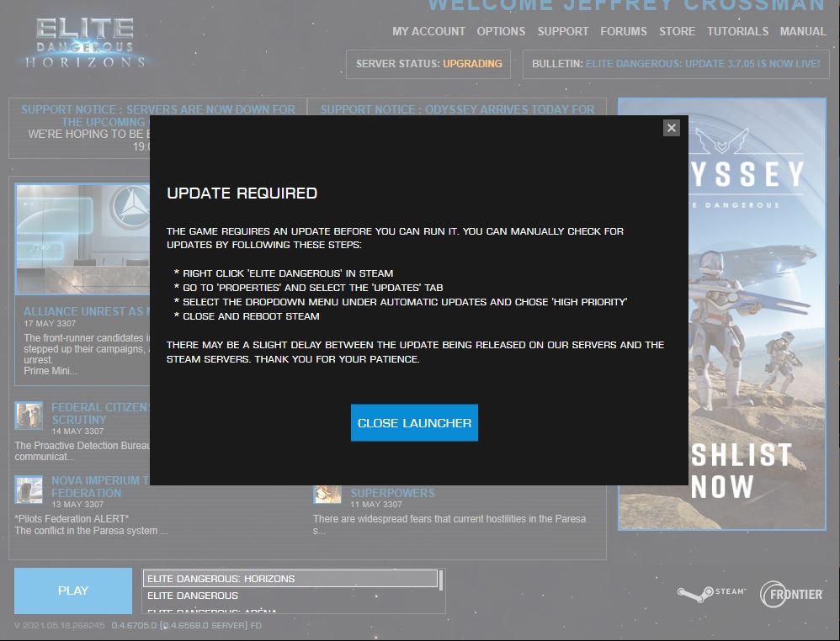Click the 'Close and reboot Steam' step
The image size is (840, 641).
[247, 316]
